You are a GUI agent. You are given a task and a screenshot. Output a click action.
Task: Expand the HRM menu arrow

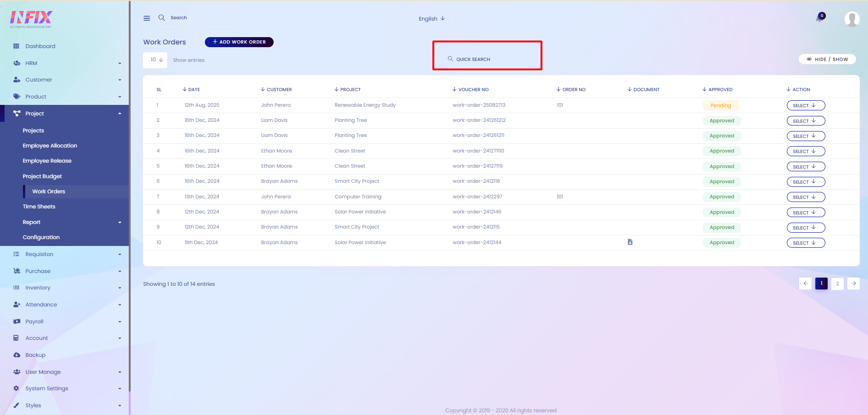point(120,64)
